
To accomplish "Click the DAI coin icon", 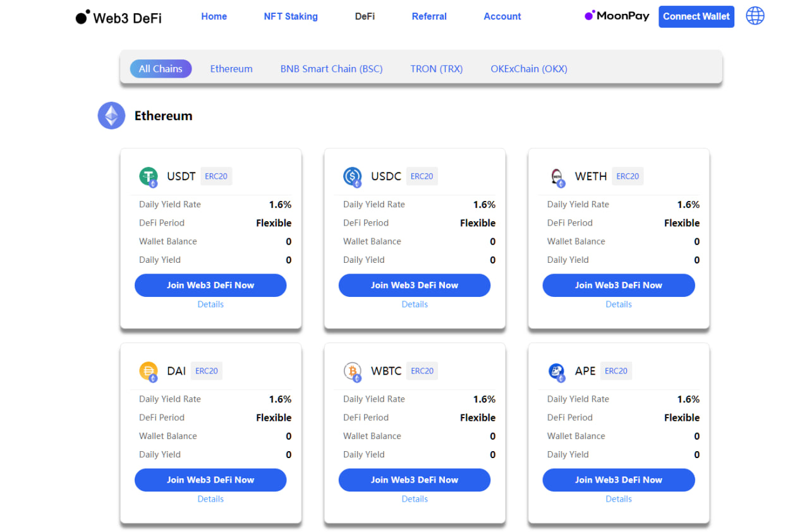I will (x=149, y=372).
